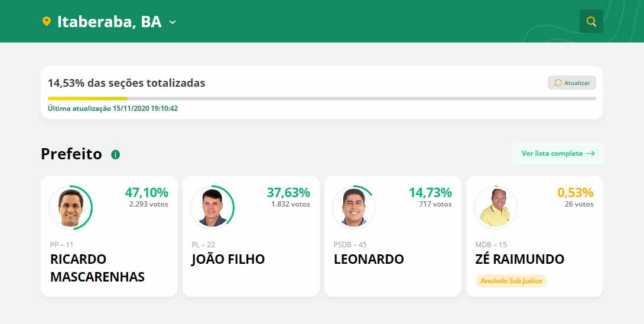Open Ricardo Mascarenhas candidate photo
This screenshot has height=324, width=644.
pos(70,208)
